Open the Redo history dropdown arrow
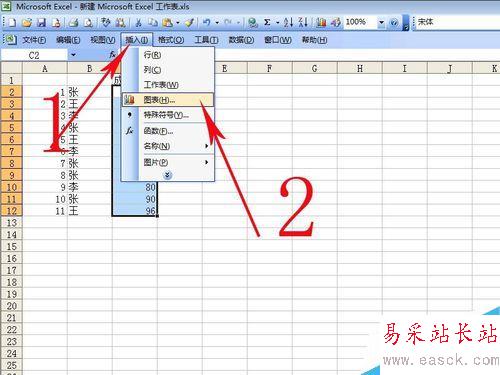Screen dimensions: 500x375 click(x=239, y=23)
